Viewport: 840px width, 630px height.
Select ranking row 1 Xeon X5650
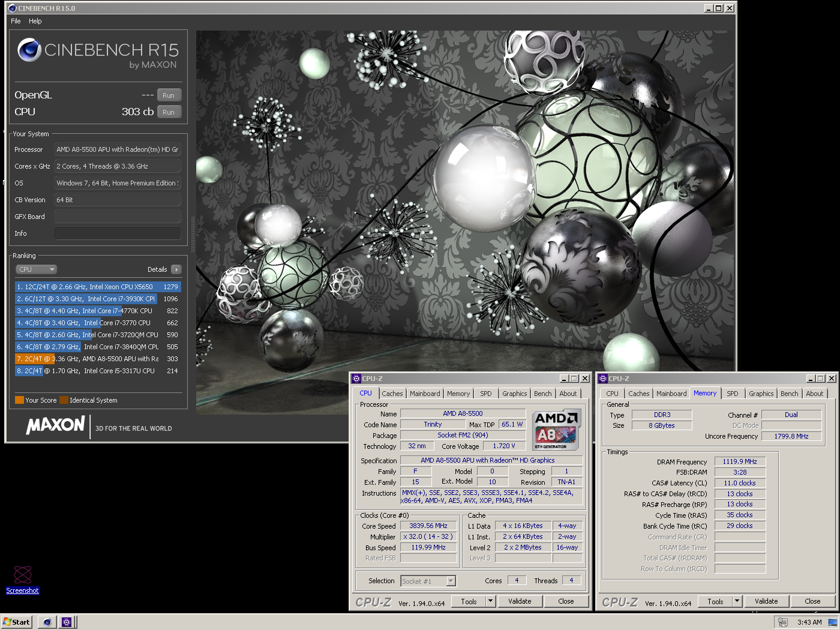coord(98,287)
